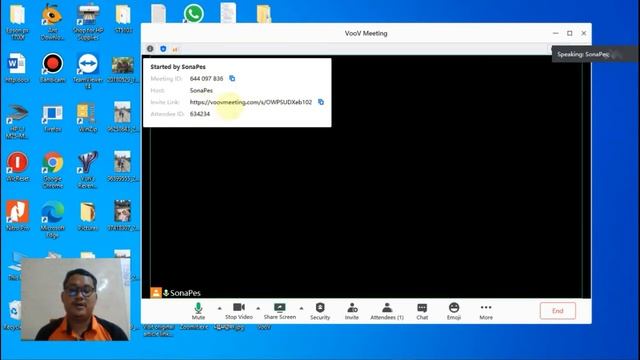Viewport: 640px width, 360px height.
Task: Stop Video in the meeting toolbar
Action: pos(239,311)
